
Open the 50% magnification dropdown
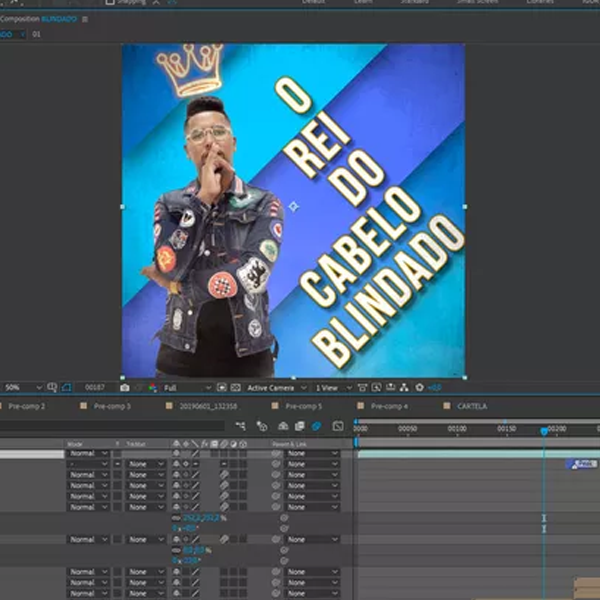[22, 387]
